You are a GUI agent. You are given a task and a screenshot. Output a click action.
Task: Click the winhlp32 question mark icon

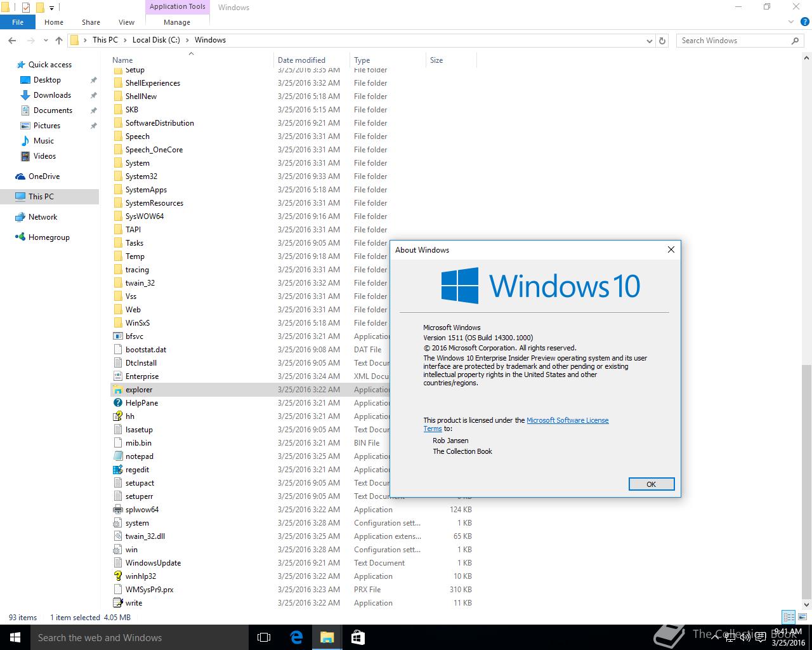117,576
